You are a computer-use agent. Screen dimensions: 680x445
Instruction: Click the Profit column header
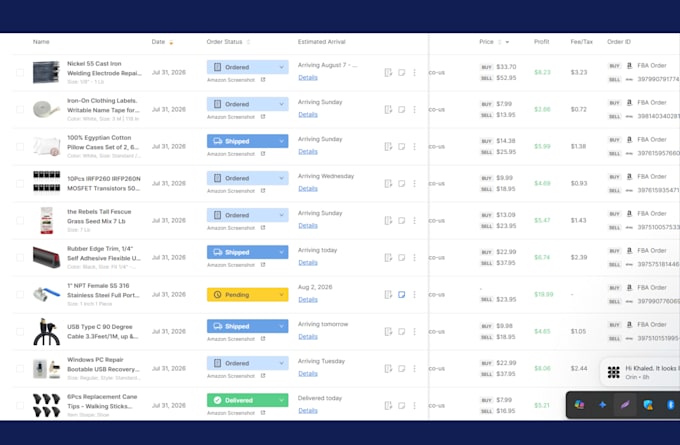(x=542, y=42)
